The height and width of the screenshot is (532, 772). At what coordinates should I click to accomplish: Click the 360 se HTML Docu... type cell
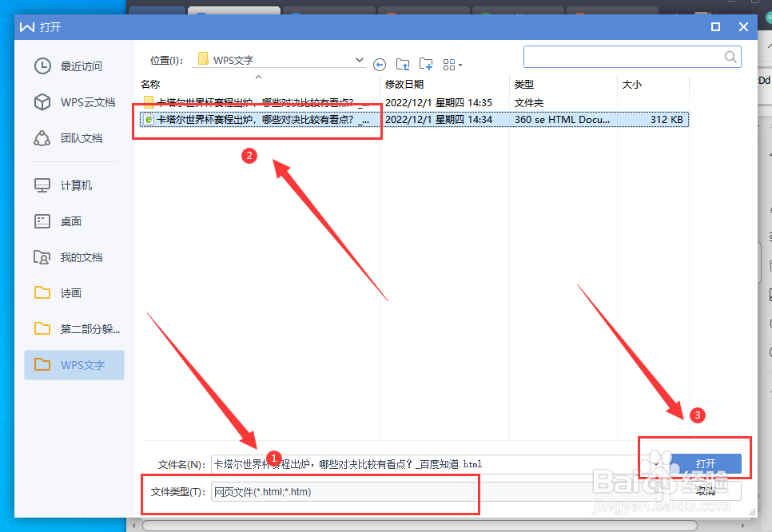tap(562, 120)
